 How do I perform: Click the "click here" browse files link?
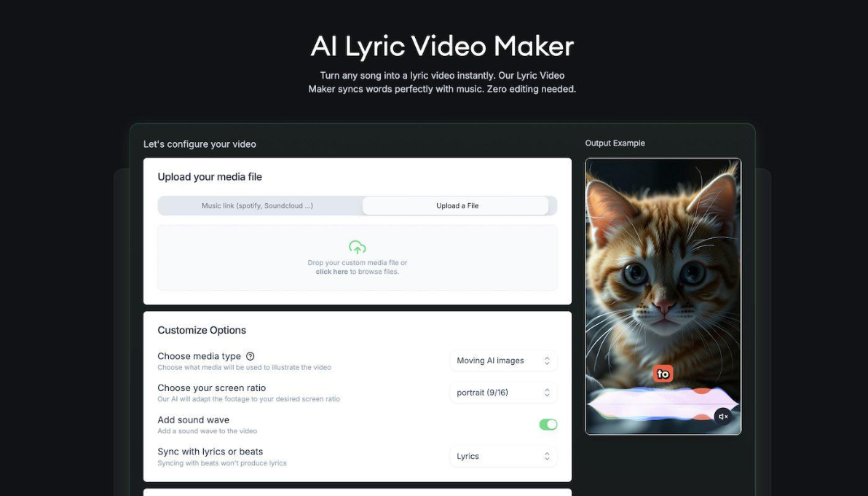331,272
